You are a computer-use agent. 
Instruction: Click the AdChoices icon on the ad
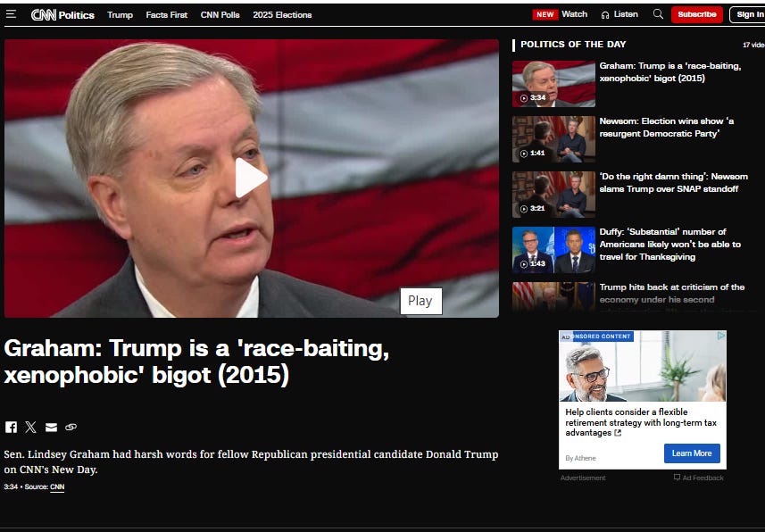[721, 336]
